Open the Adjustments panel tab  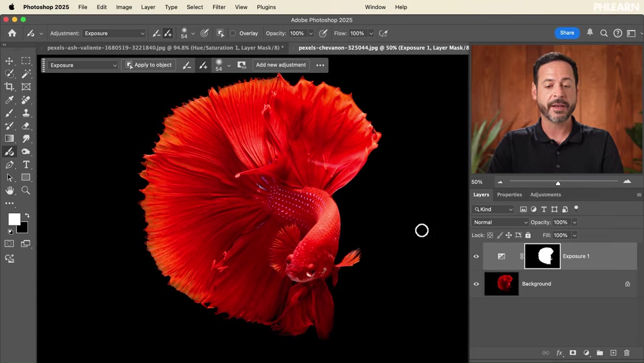coord(545,194)
